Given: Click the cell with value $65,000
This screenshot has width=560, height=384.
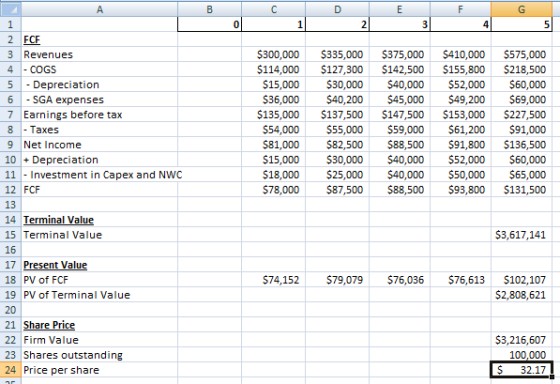Looking at the screenshot, I should click(522, 175).
